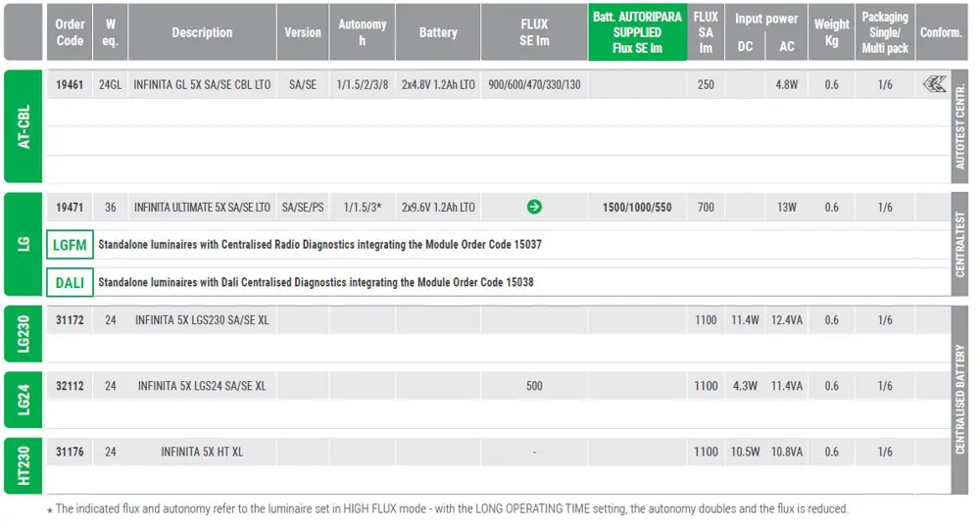Image resolution: width=980 pixels, height=526 pixels.
Task: Click INFINITA ULTIMATE 5X SA/SE LTO description
Action: click(202, 208)
